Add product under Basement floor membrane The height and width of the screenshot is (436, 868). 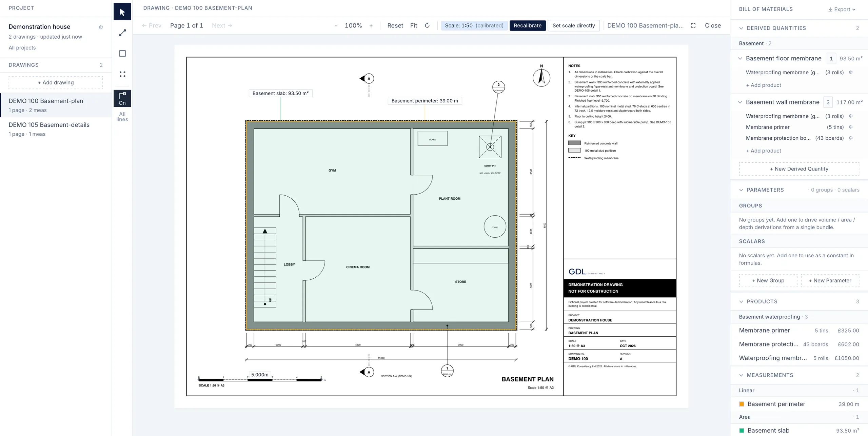click(763, 85)
